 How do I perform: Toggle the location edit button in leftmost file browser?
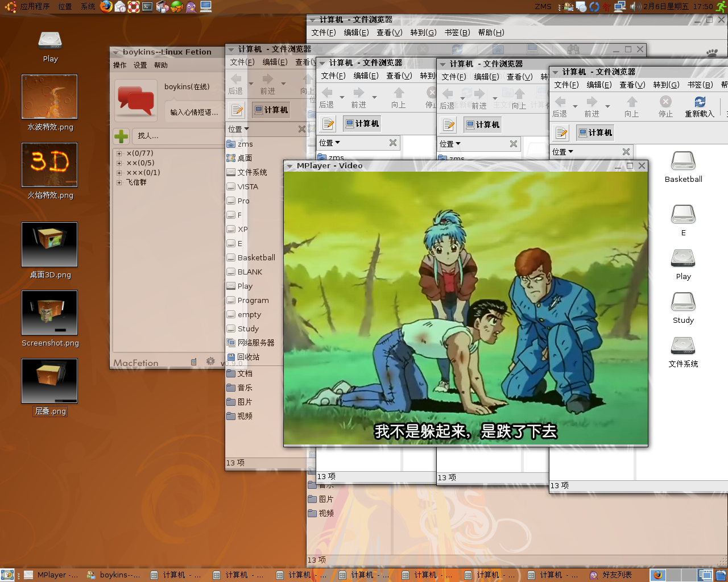point(237,110)
